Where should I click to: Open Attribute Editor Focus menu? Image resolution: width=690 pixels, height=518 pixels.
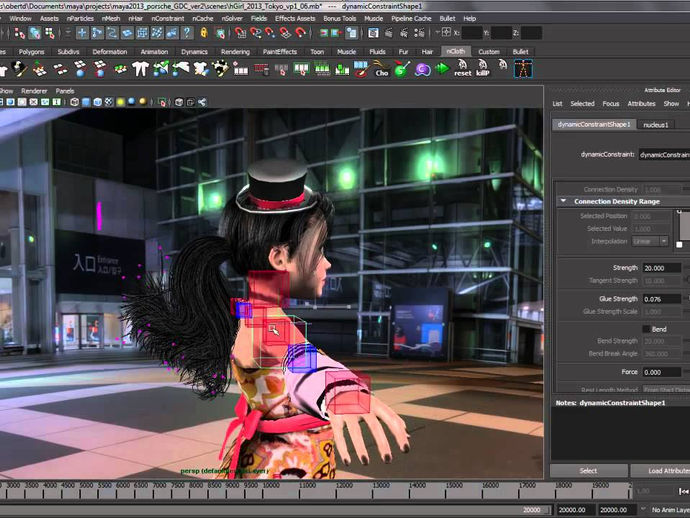(x=610, y=103)
